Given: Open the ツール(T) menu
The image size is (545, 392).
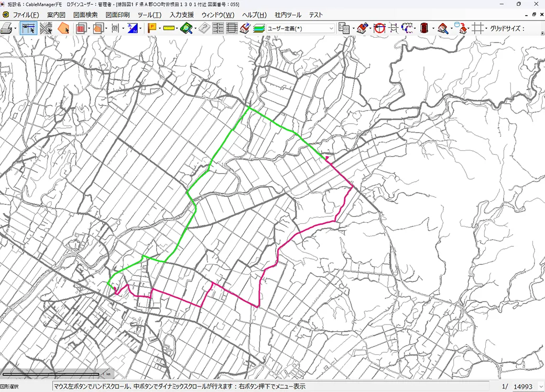Looking at the screenshot, I should pos(149,15).
